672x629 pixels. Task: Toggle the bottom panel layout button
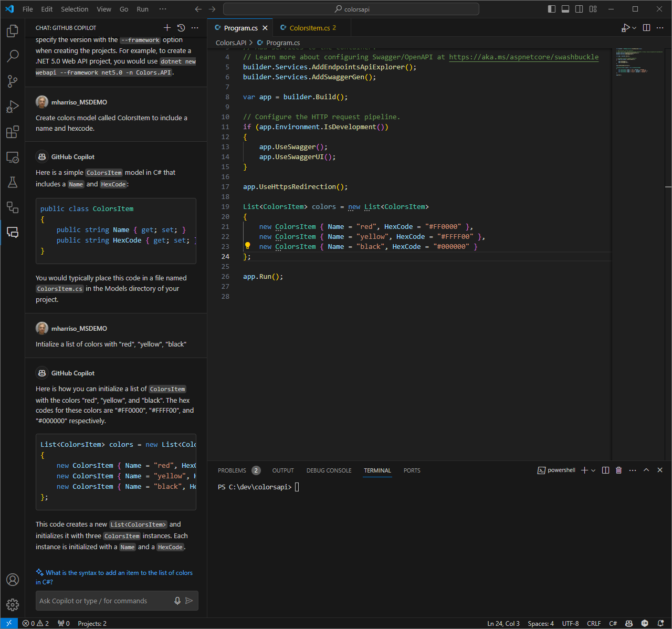[x=565, y=9]
